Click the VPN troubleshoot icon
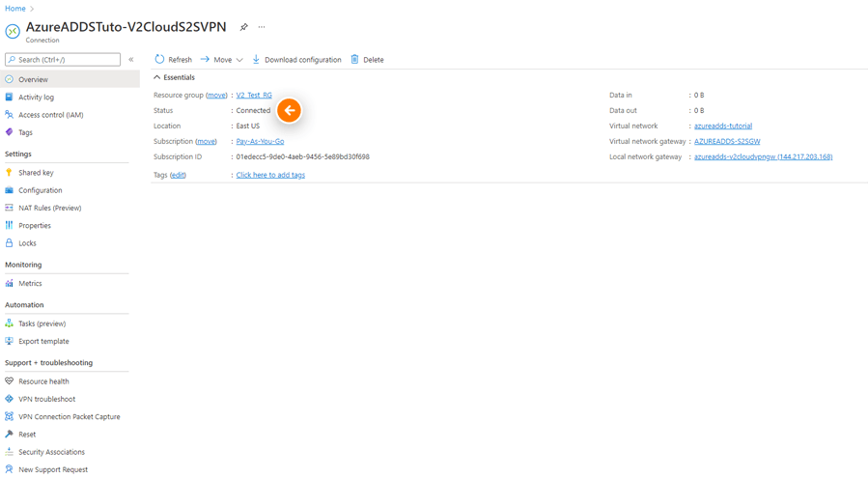This screenshot has height=478, width=868. pyautogui.click(x=9, y=399)
